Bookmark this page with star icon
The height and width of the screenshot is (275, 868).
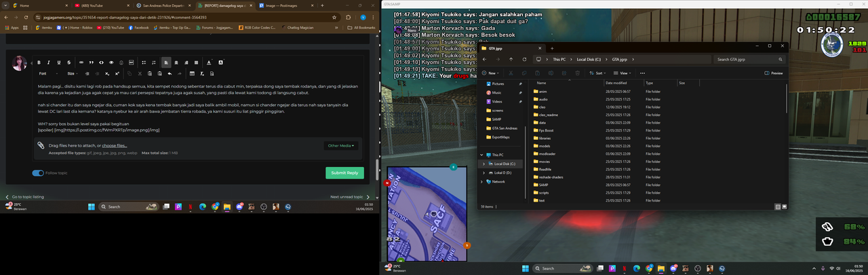[x=334, y=18]
